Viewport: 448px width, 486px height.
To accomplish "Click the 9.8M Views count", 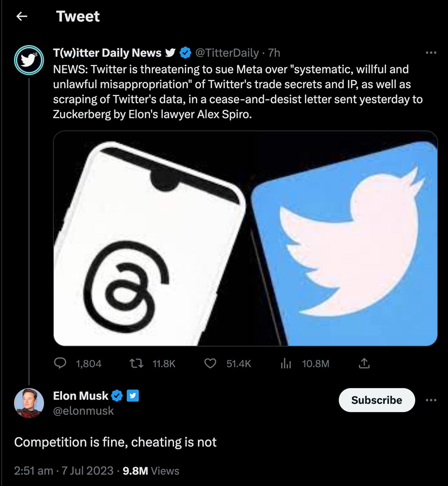I will coord(151,471).
